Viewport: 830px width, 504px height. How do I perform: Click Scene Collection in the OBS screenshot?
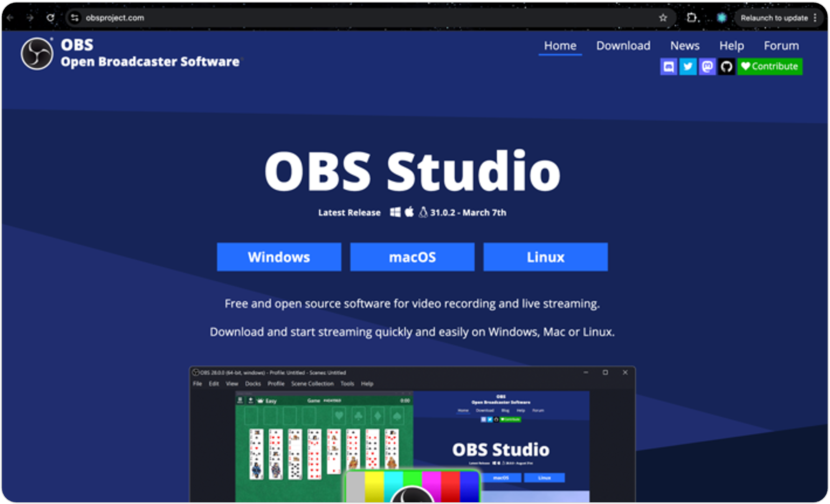pyautogui.click(x=313, y=384)
